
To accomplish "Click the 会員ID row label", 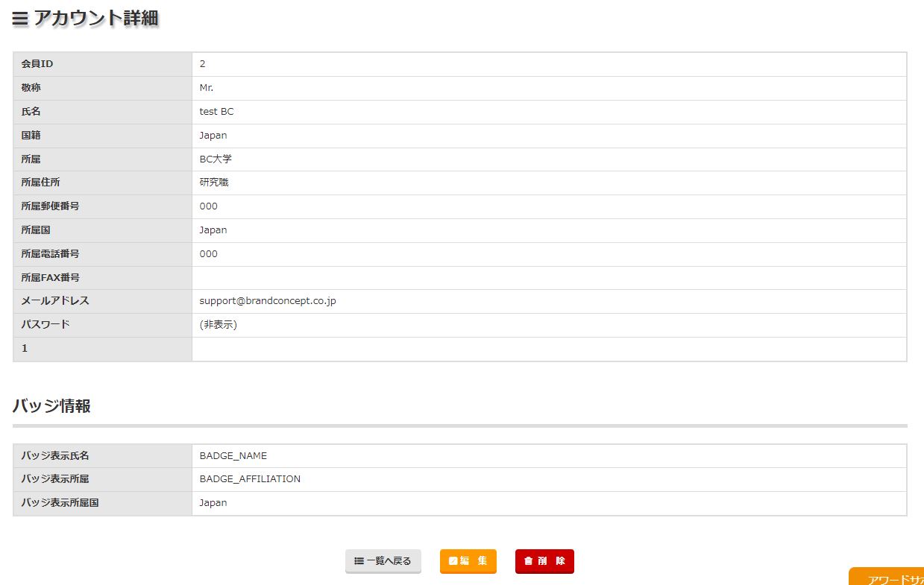I will tap(37, 64).
